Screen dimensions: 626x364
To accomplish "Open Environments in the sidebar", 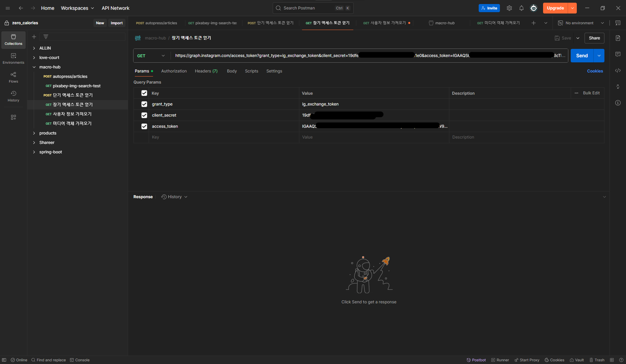I will pyautogui.click(x=13, y=59).
